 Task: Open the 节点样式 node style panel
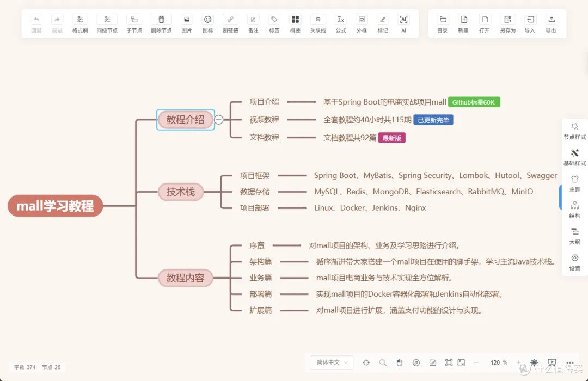point(574,131)
